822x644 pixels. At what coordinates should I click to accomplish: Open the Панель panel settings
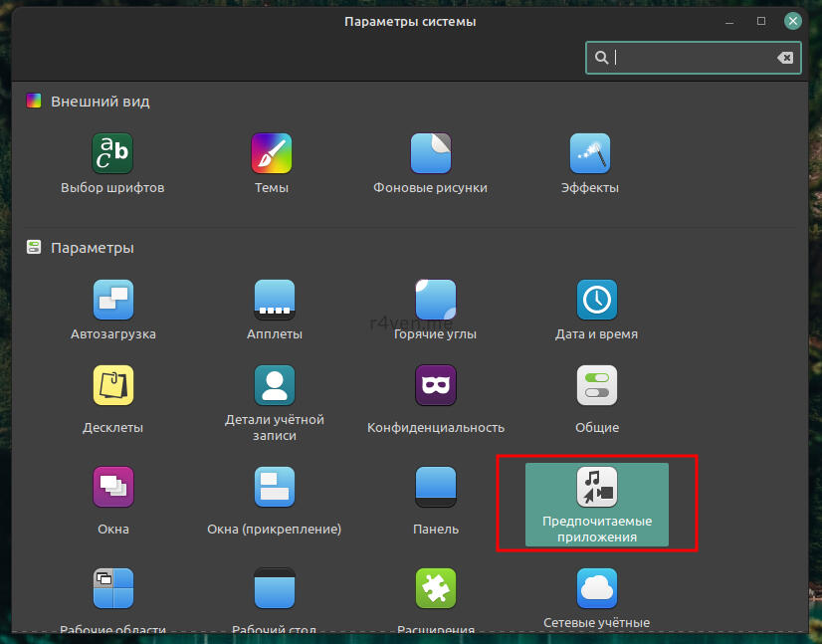435,488
